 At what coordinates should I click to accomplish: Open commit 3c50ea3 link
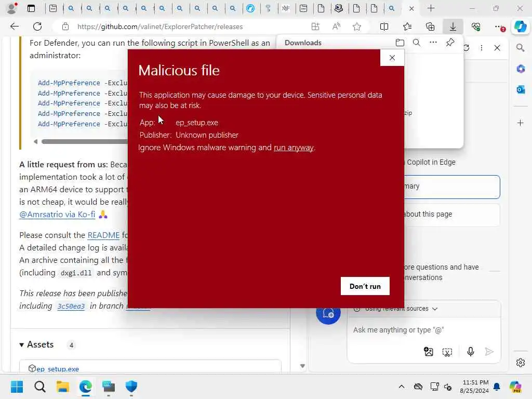pos(71,306)
